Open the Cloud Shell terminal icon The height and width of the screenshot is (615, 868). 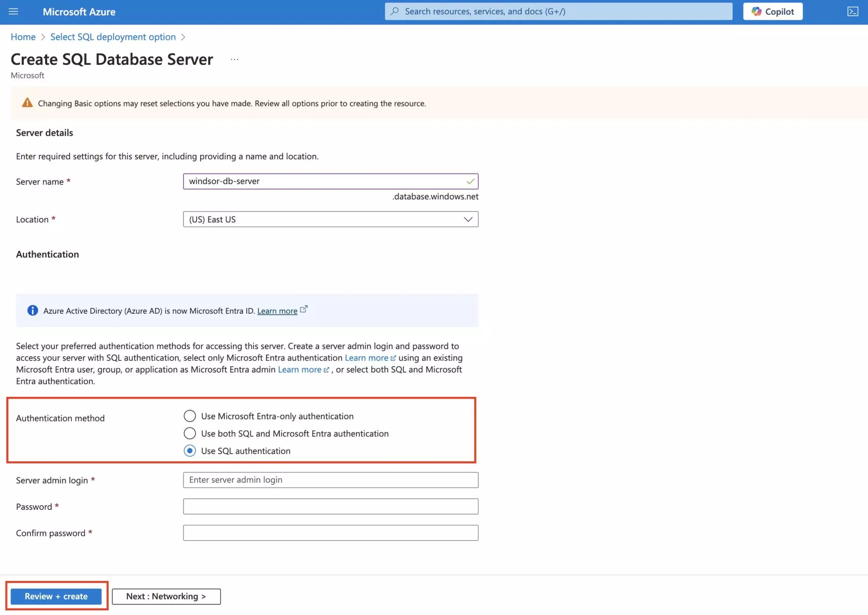(853, 11)
